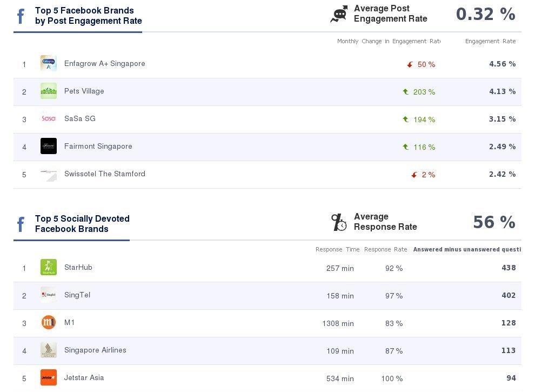535x392 pixels.
Task: Open the Enfagrow A+ Singapore brand name
Action: tap(105, 63)
